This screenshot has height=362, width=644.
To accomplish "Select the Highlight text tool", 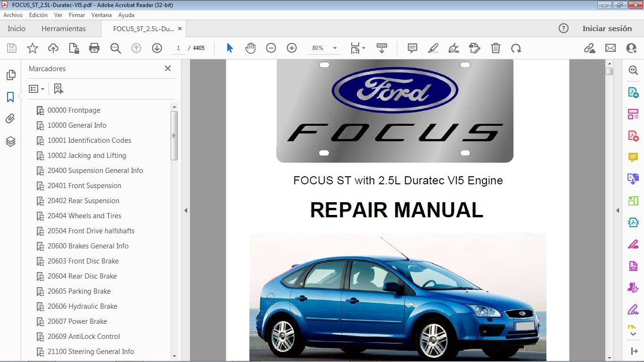I will coord(433,48).
